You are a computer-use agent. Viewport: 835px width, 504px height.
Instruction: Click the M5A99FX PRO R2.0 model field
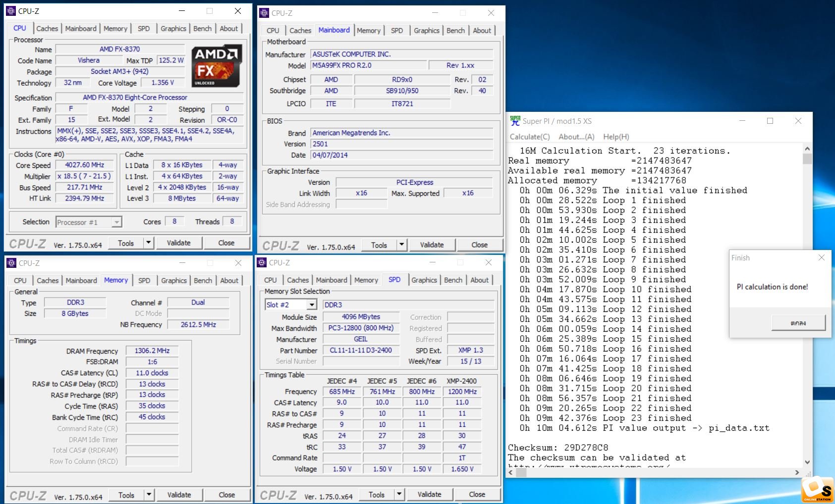(x=368, y=65)
